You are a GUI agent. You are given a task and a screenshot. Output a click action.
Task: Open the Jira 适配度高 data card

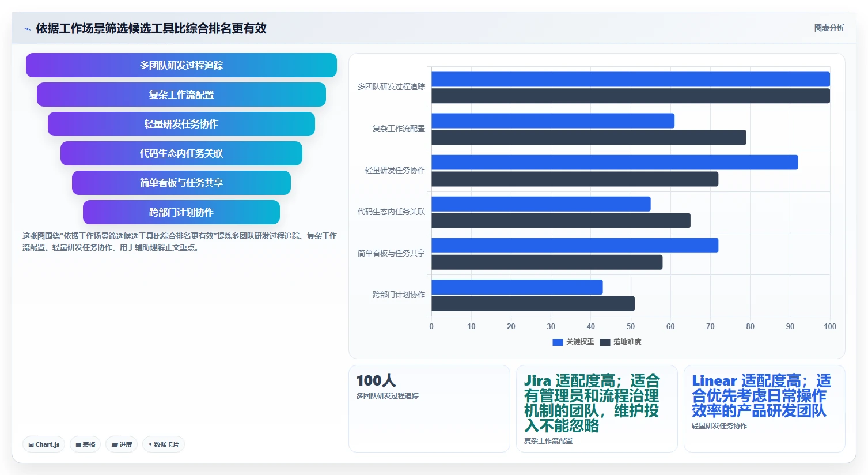click(x=597, y=409)
